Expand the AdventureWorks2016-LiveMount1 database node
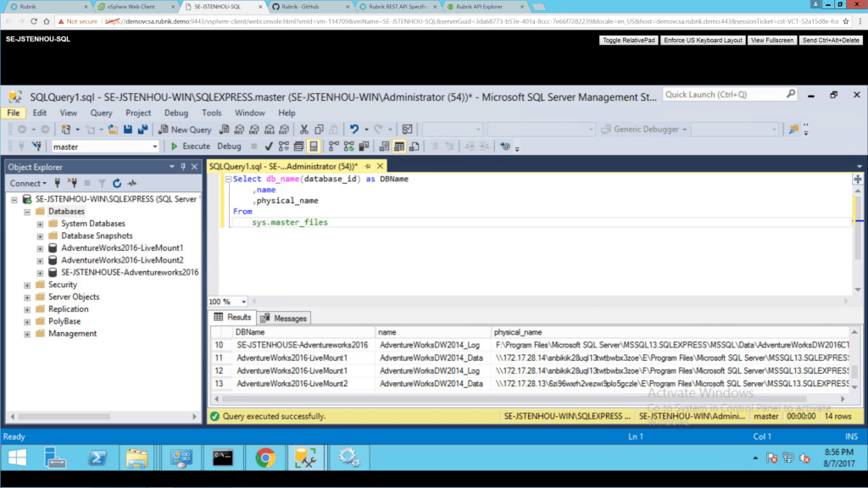Viewport: 868px width, 488px height. [x=41, y=248]
